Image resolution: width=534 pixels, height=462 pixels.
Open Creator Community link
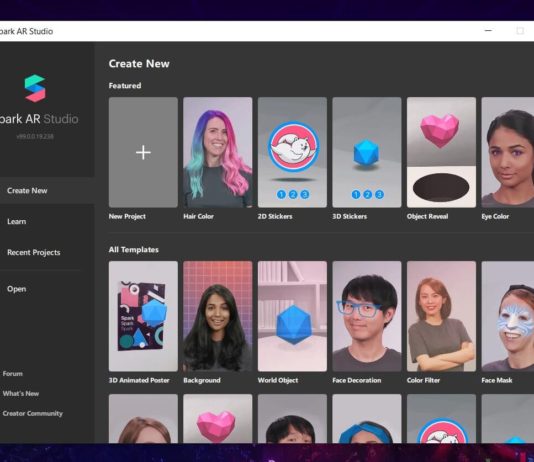(33, 413)
